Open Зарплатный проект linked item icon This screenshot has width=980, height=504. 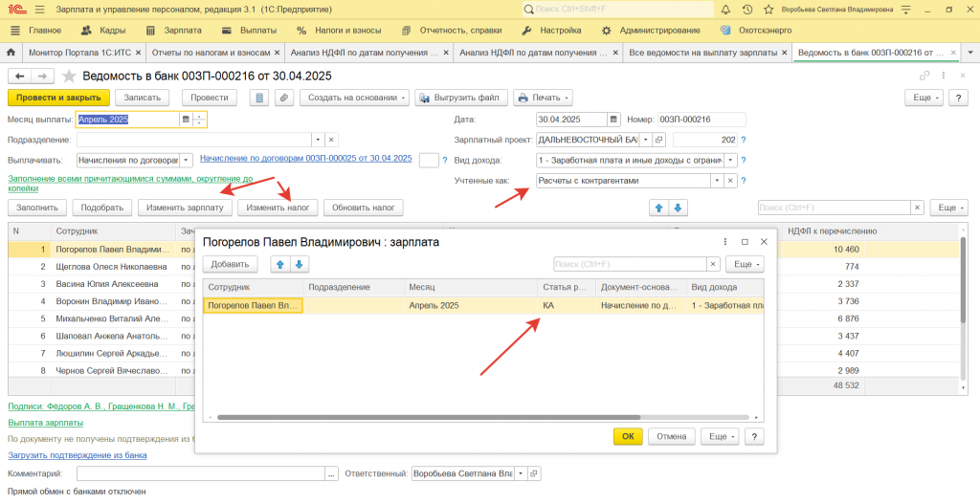pos(658,140)
